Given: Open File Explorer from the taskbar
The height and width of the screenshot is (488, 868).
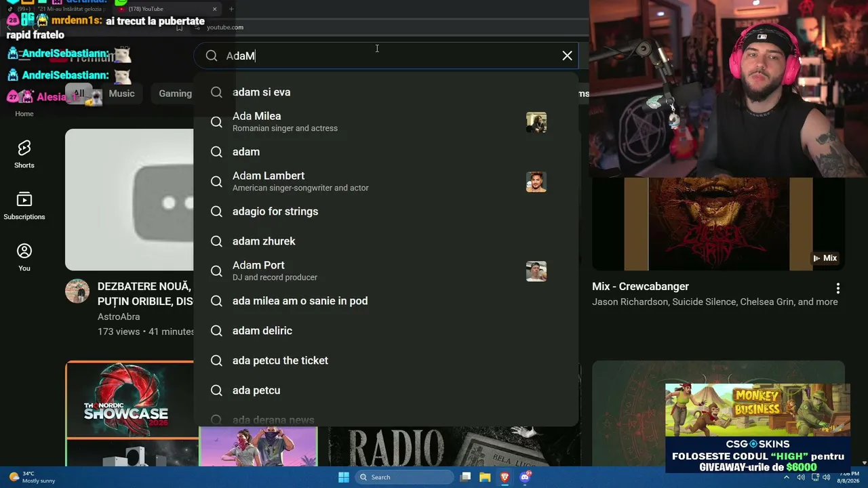Looking at the screenshot, I should [485, 477].
